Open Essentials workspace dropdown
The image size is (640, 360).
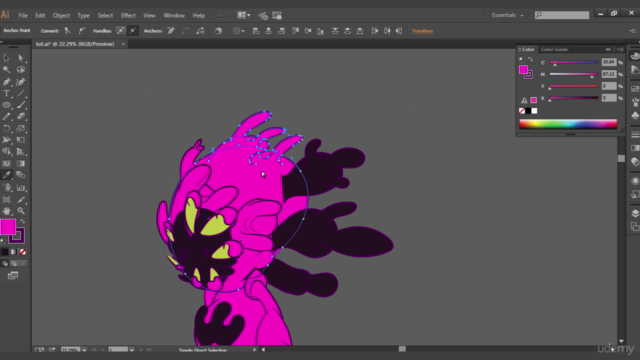(x=507, y=15)
